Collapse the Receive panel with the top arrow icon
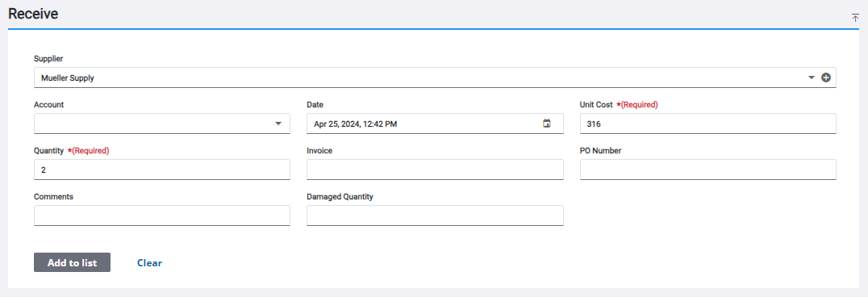This screenshot has width=868, height=297. click(855, 18)
